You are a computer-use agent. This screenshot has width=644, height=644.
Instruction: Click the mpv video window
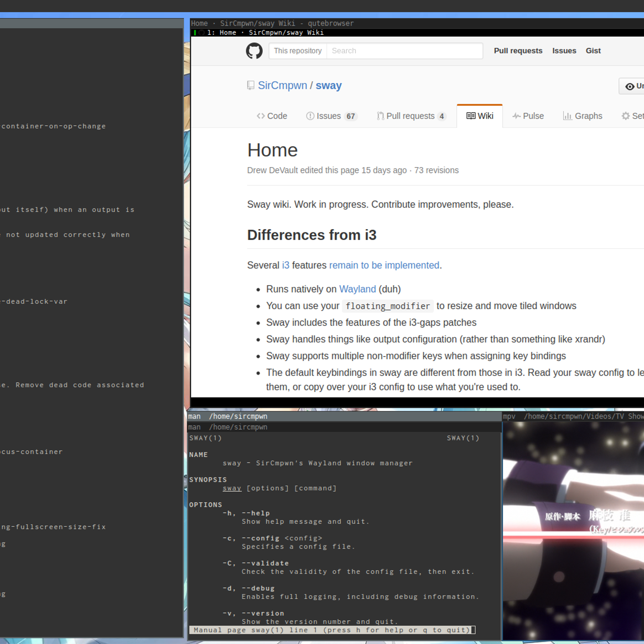click(x=573, y=530)
